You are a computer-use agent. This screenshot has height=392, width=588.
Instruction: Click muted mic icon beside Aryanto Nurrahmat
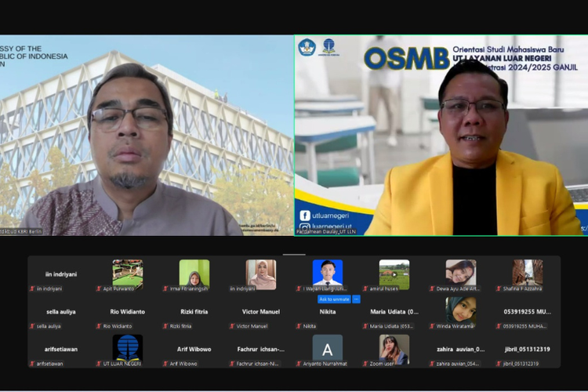point(299,364)
